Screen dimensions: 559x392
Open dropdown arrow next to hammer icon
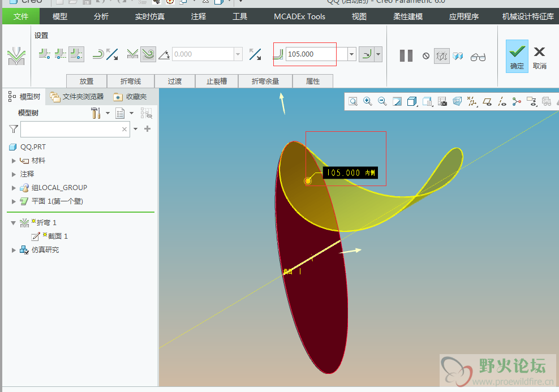point(107,113)
